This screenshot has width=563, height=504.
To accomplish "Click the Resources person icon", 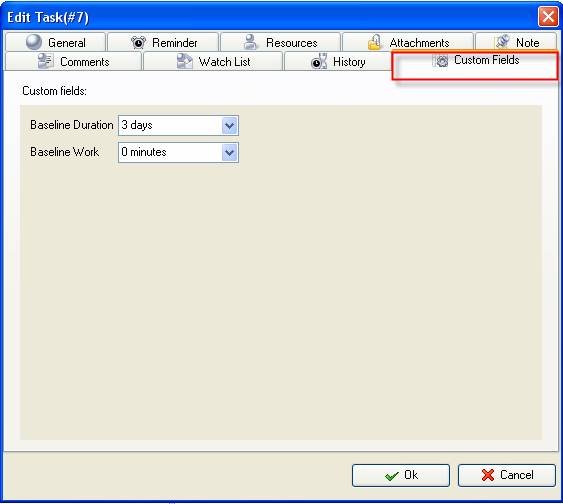I will [250, 42].
